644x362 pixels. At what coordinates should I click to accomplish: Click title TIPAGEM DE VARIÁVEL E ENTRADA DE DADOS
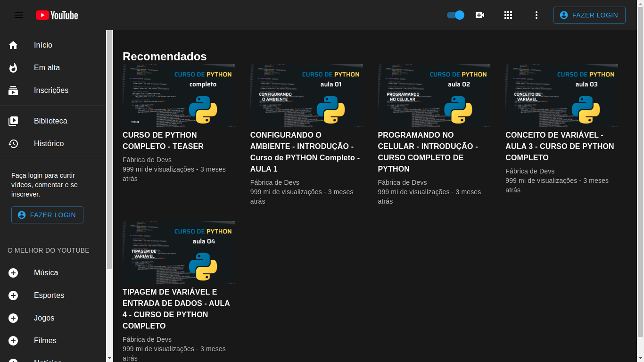tap(176, 309)
